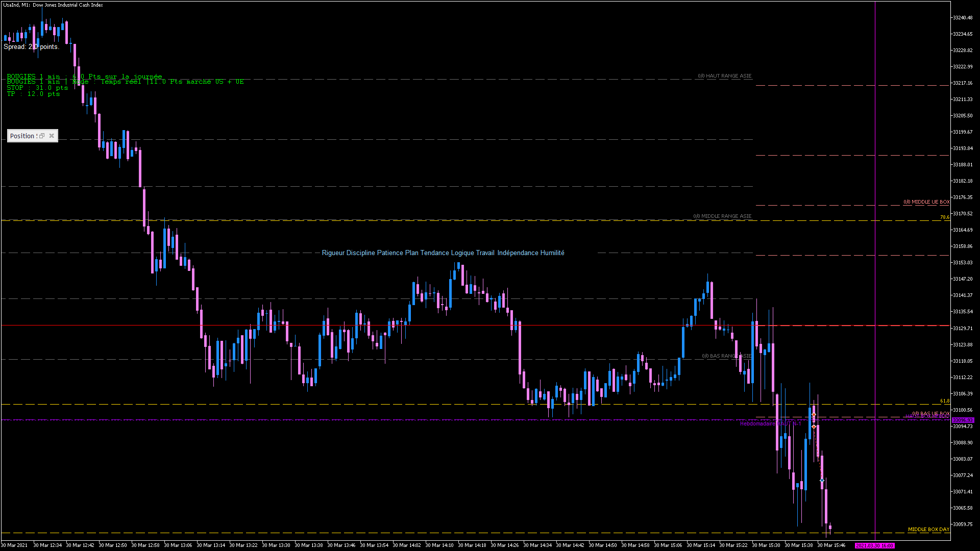
Task: Select the MIDDLE BOX DAY label
Action: [x=928, y=530]
